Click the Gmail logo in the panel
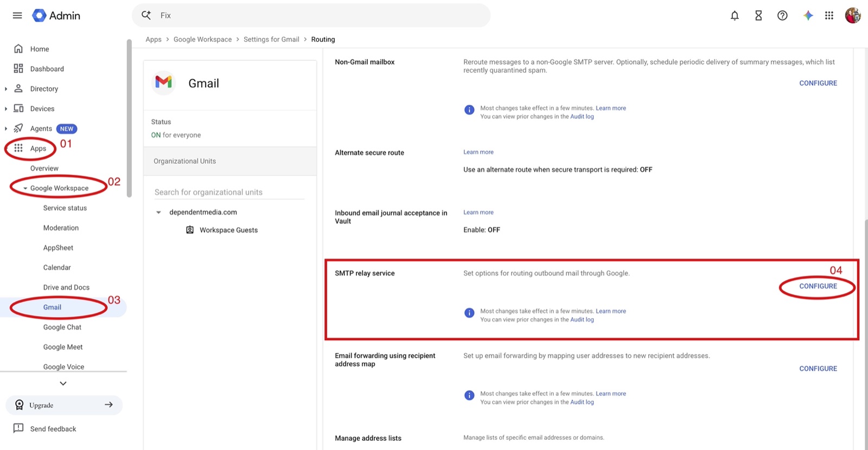The image size is (868, 450). [163, 82]
